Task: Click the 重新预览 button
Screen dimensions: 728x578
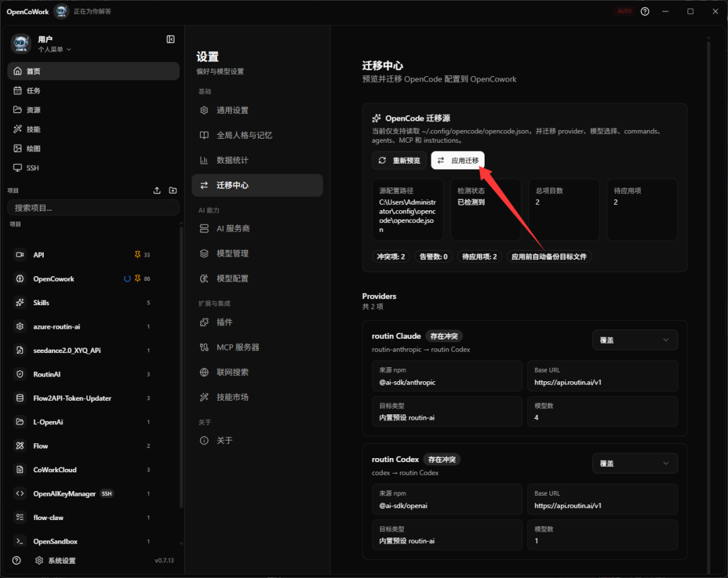Action: point(399,160)
